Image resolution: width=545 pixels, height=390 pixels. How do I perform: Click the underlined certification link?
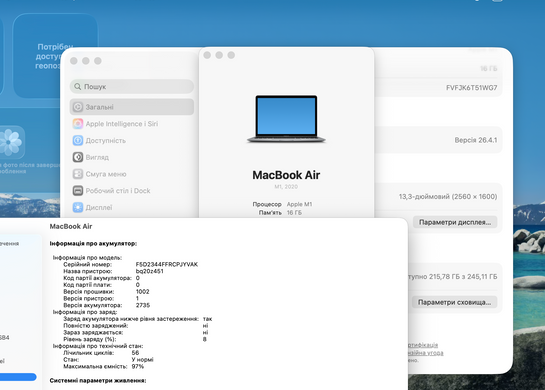point(423,345)
